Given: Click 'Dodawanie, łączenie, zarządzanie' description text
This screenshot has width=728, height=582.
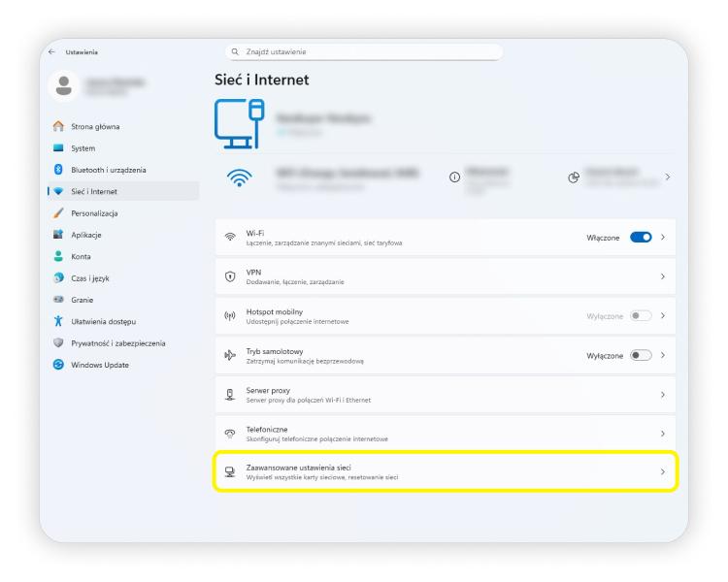Looking at the screenshot, I should (295, 282).
